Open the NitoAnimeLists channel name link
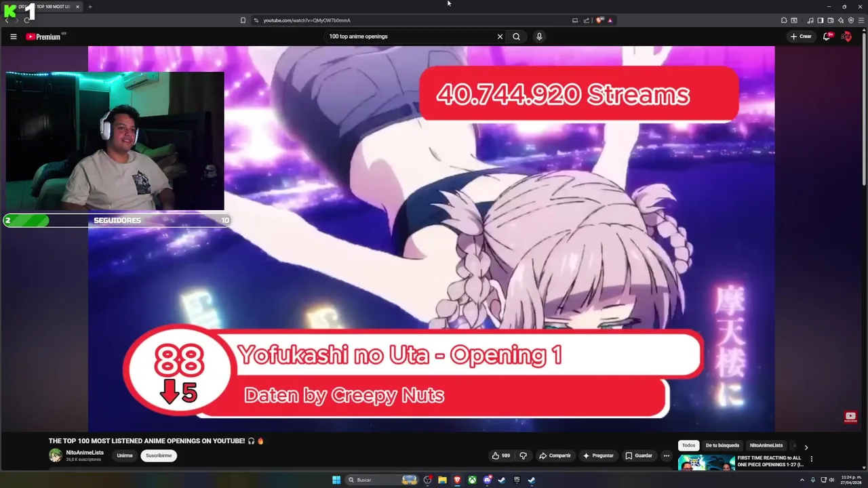Image resolution: width=868 pixels, height=488 pixels. click(85, 452)
